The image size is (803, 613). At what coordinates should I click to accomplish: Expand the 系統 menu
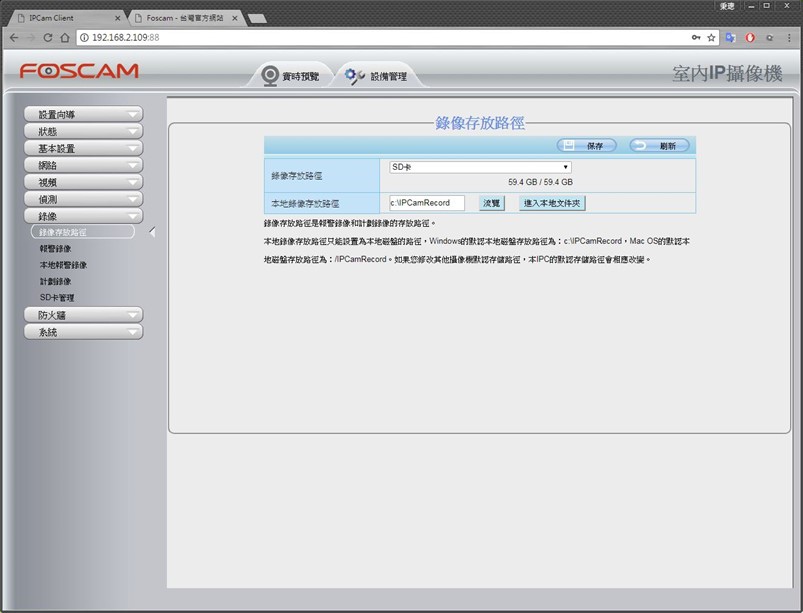(x=83, y=332)
